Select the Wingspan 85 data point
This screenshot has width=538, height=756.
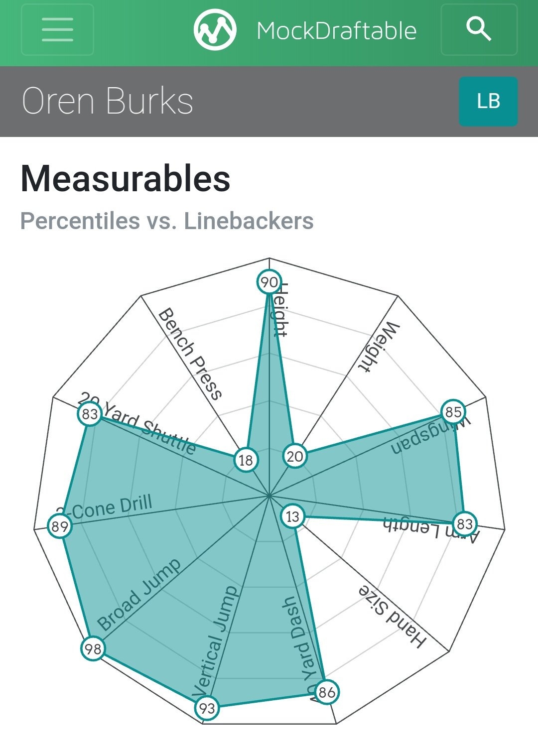coord(453,412)
